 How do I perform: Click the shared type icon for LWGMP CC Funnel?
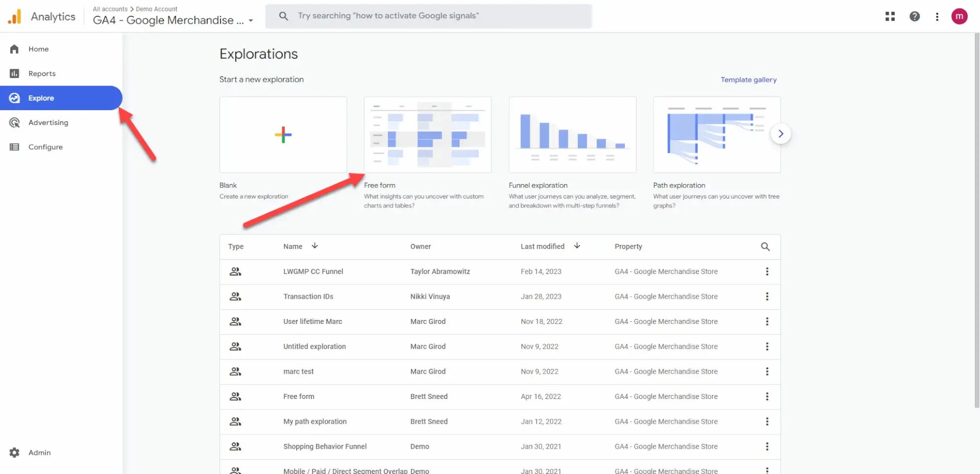pos(235,272)
